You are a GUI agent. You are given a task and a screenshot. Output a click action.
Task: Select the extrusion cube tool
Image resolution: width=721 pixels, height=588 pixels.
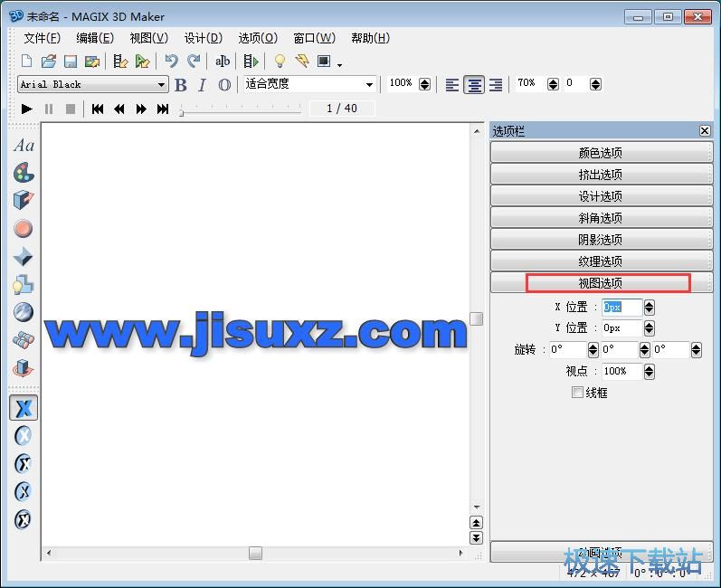pos(24,201)
